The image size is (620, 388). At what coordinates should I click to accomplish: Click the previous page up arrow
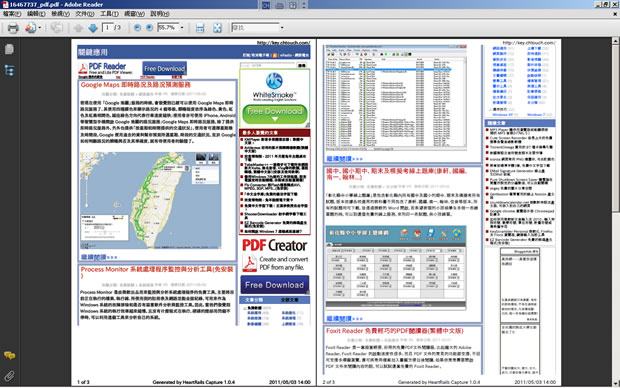coord(78,28)
